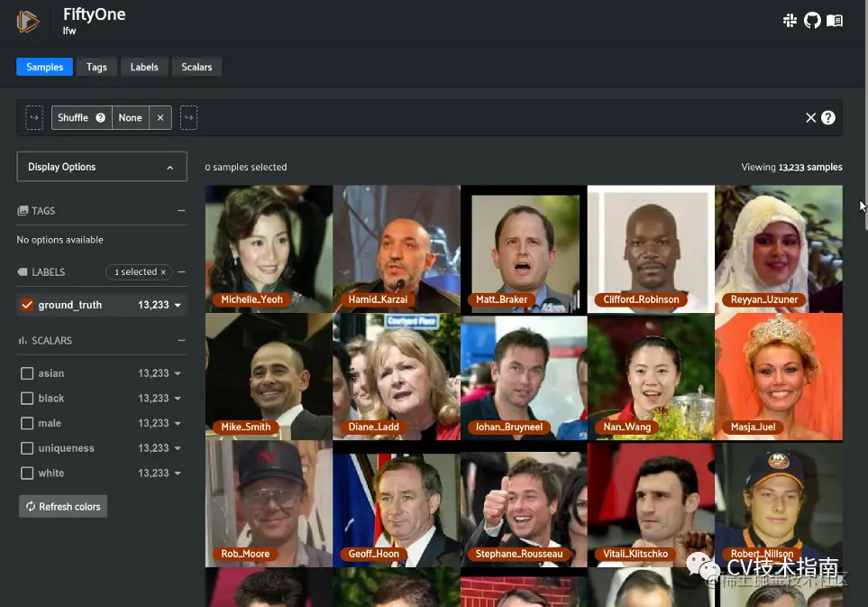Switch to the Labels tab
Image resolution: width=868 pixels, height=607 pixels.
144,67
